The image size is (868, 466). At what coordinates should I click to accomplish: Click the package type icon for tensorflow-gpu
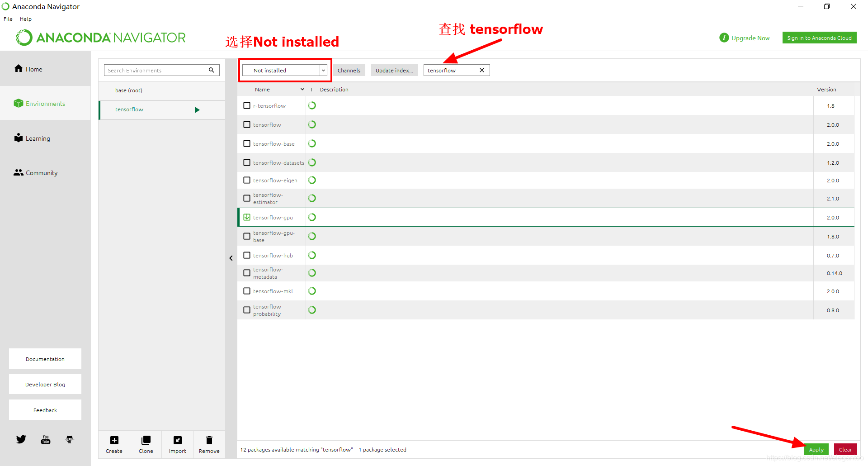[x=312, y=217]
